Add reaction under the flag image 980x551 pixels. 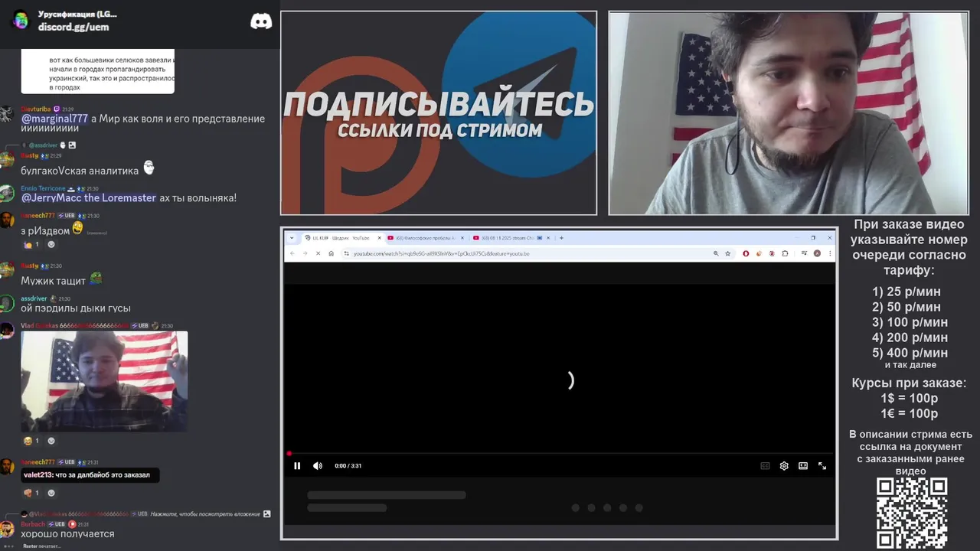(51, 441)
